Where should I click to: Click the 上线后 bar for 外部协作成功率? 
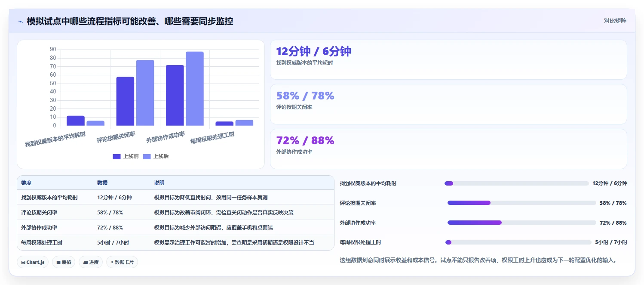tap(195, 89)
